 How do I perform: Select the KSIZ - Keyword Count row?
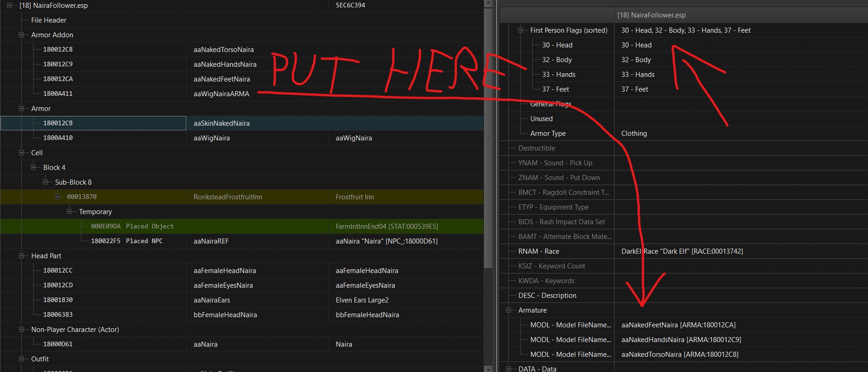tap(552, 266)
